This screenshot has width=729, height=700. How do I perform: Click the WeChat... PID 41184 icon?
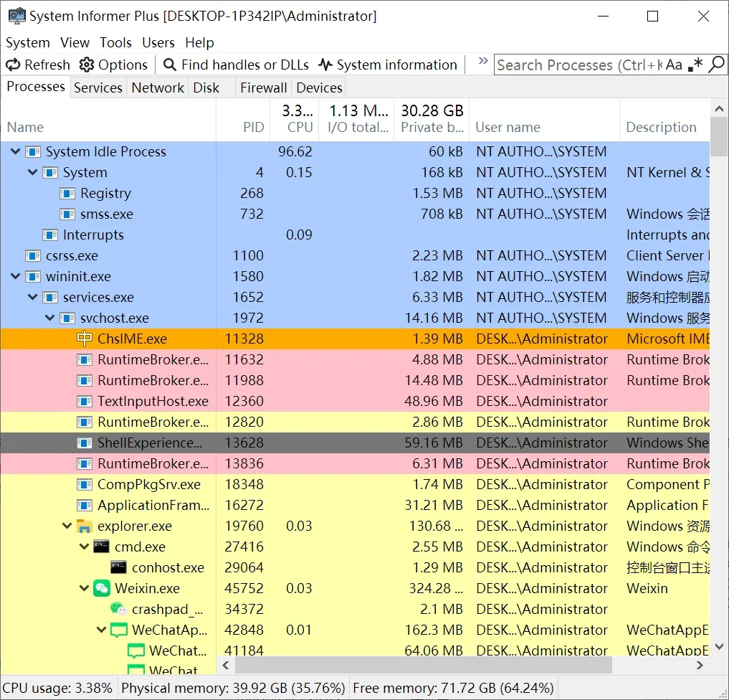[135, 651]
